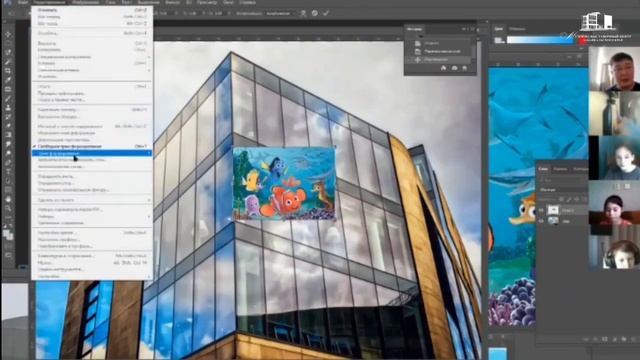Select the Move tool
The width and height of the screenshot is (640, 360).
8,34
